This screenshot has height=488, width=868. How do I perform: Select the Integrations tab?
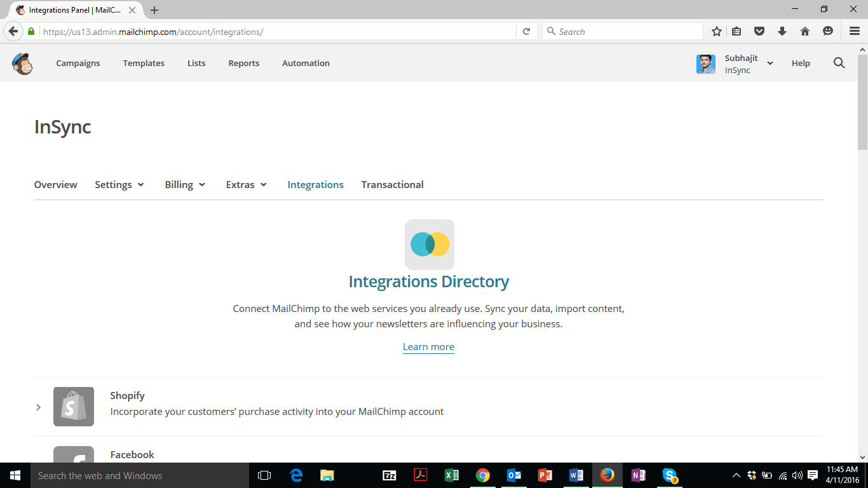[315, 184]
